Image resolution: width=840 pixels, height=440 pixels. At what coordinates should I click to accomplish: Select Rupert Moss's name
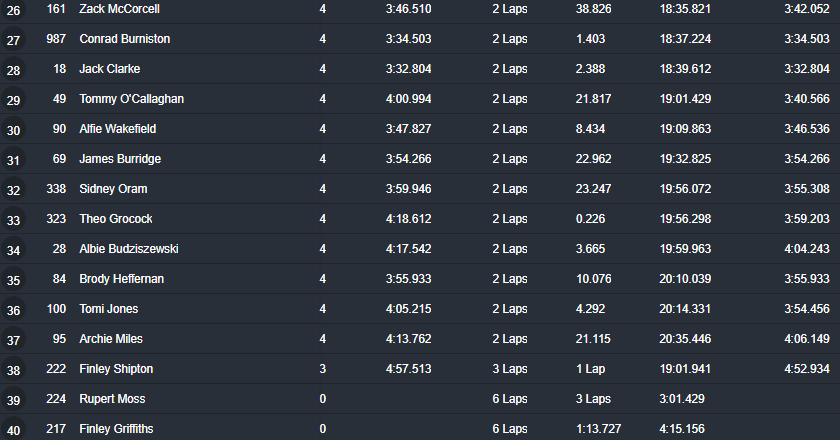pos(112,399)
